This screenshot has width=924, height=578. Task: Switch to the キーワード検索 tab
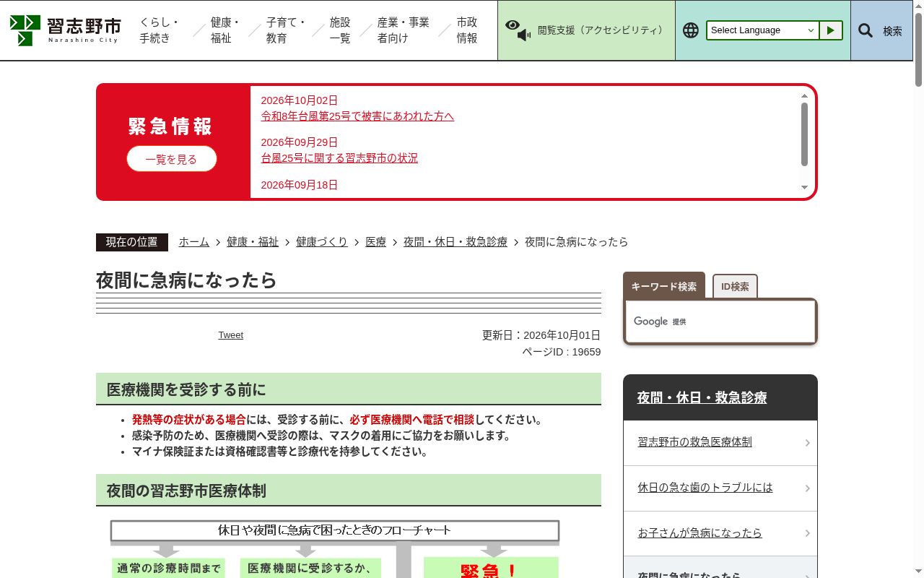(x=664, y=286)
